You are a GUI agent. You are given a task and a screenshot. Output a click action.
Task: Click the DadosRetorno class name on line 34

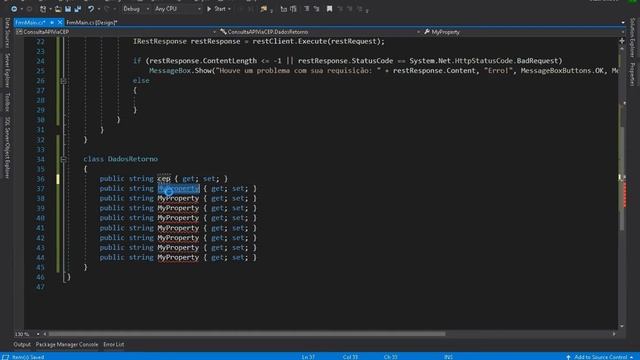tap(133, 159)
